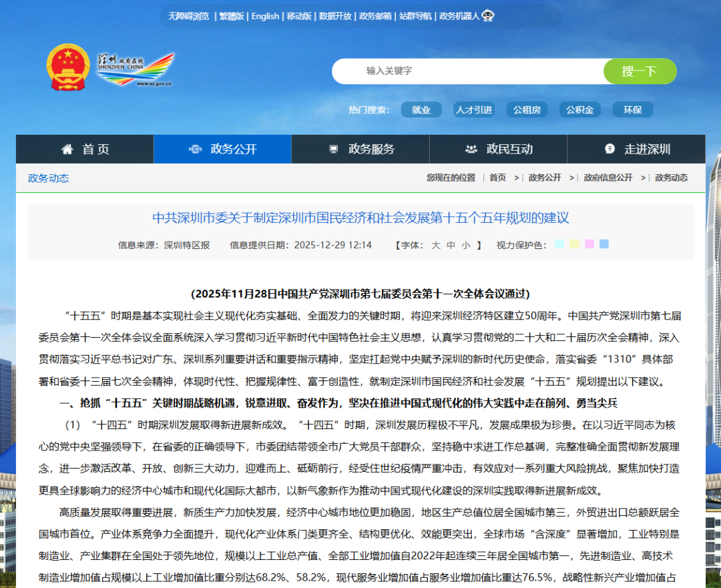Click the bold heading starting 一、抢抓
Image resolution: width=721 pixels, height=588 pixels.
(x=338, y=403)
